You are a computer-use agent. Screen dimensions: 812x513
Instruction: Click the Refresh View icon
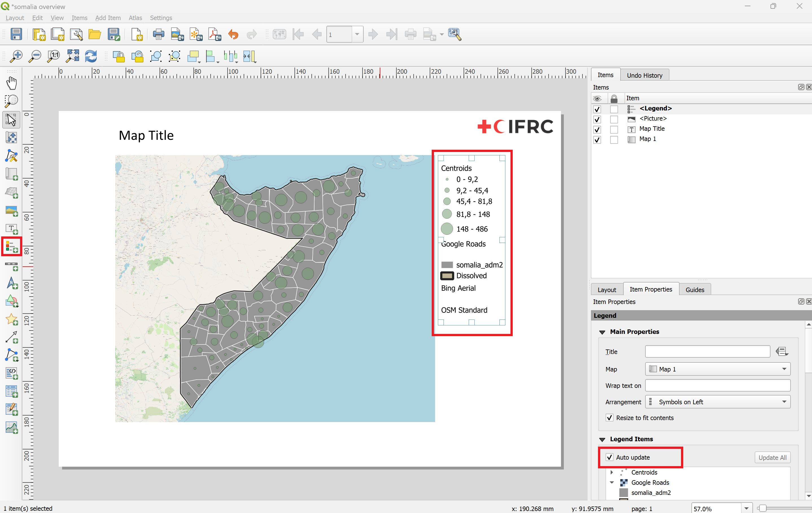91,56
